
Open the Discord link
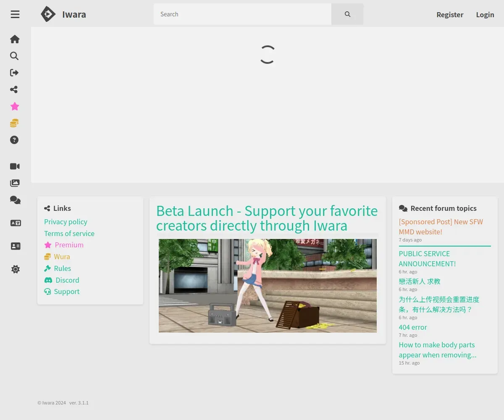pos(62,280)
